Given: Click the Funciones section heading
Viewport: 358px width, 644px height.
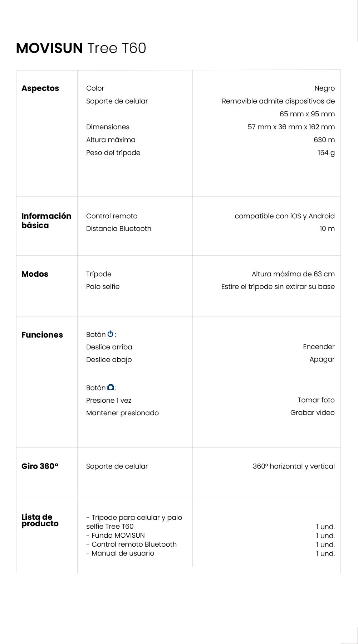Looking at the screenshot, I should (42, 335).
